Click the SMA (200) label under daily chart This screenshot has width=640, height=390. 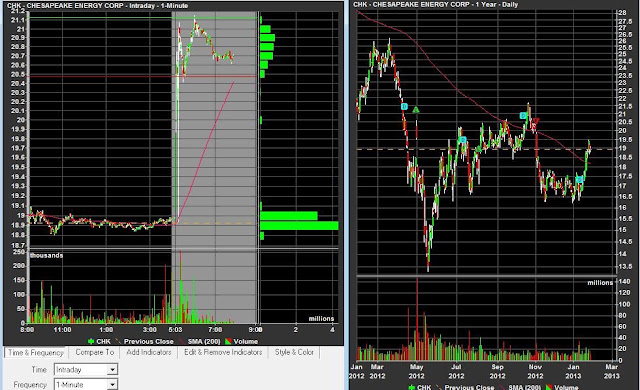tap(524, 387)
